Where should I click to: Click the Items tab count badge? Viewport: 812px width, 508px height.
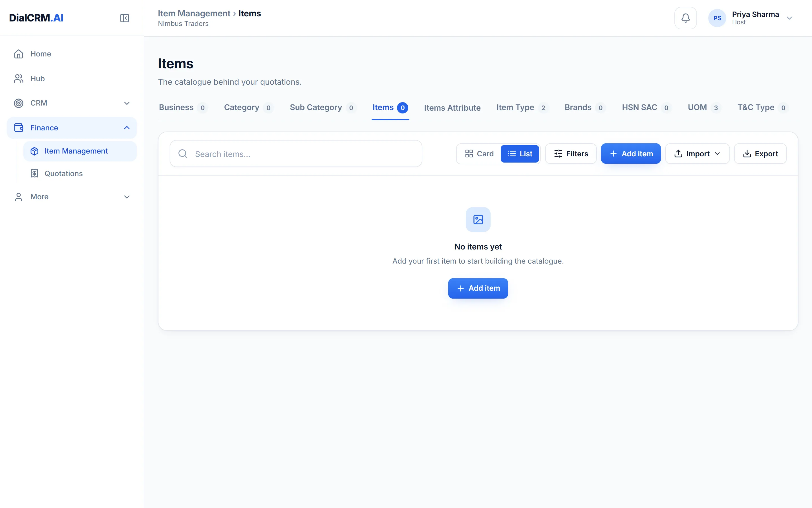(403, 108)
